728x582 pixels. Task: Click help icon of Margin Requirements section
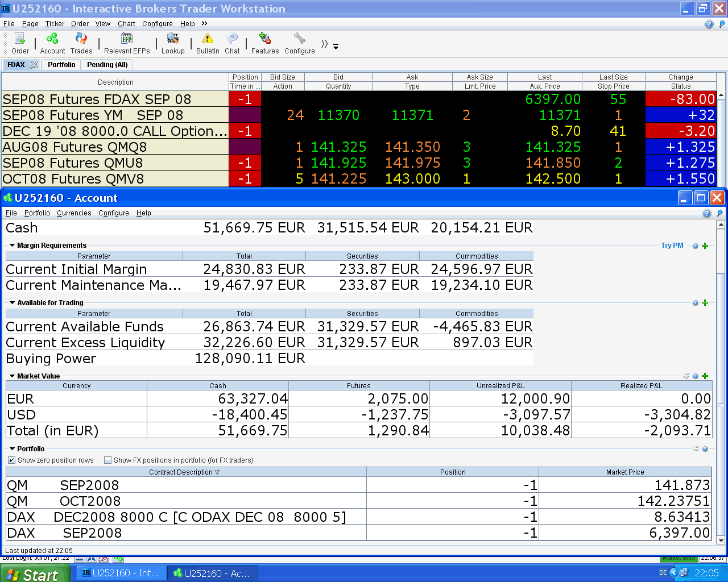tap(696, 246)
